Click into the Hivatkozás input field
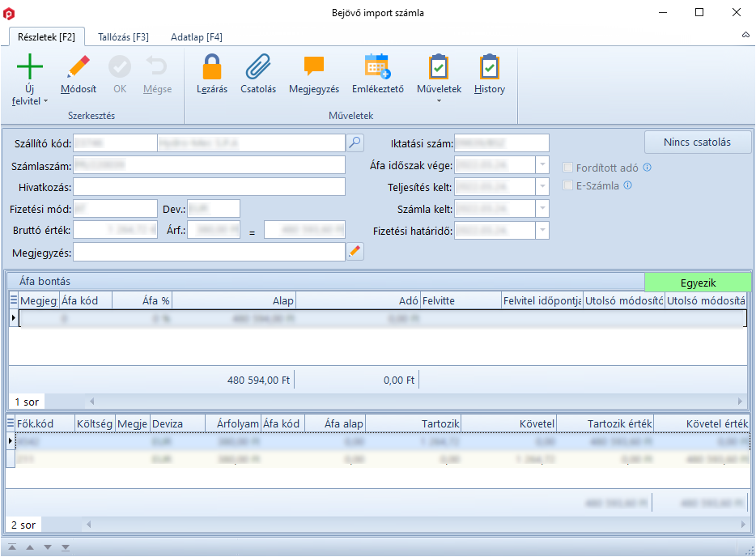The width and height of the screenshot is (756, 557). 209,187
